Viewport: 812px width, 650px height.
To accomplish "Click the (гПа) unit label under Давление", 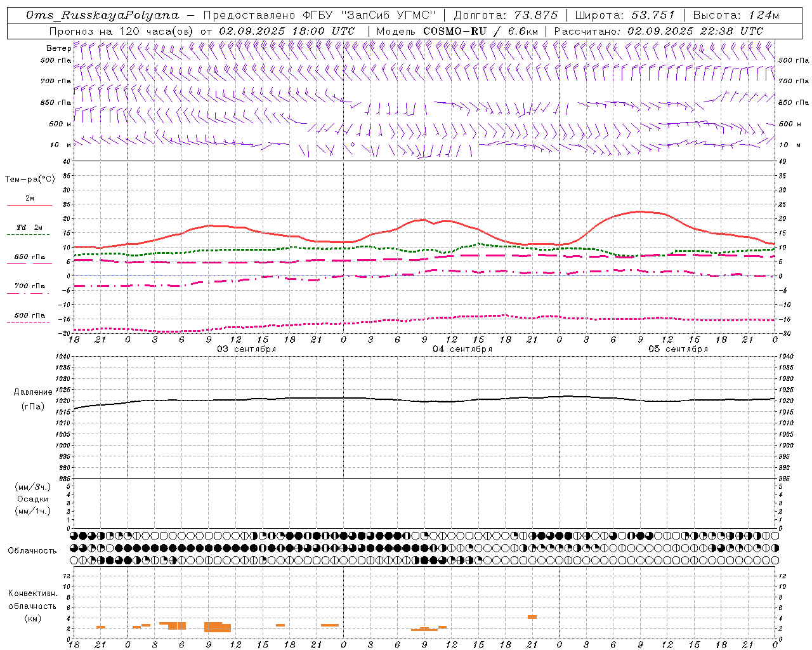I will tap(33, 407).
